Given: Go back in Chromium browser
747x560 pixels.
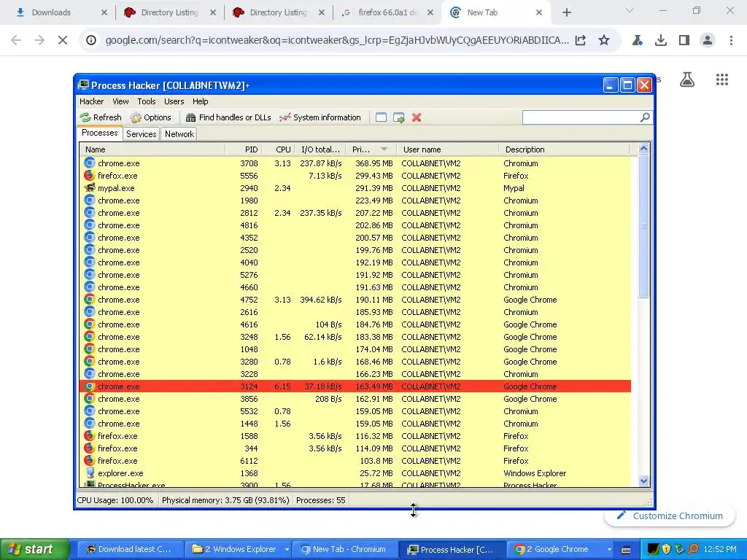Looking at the screenshot, I should (16, 40).
